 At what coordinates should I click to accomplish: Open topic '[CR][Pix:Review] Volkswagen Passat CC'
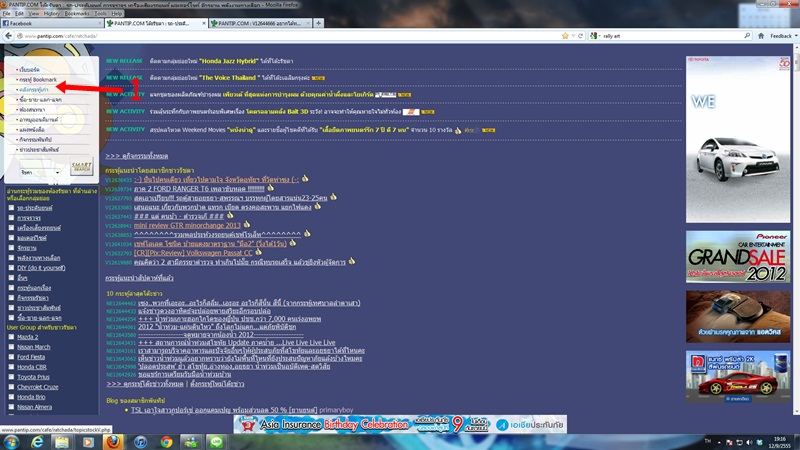coord(193,253)
